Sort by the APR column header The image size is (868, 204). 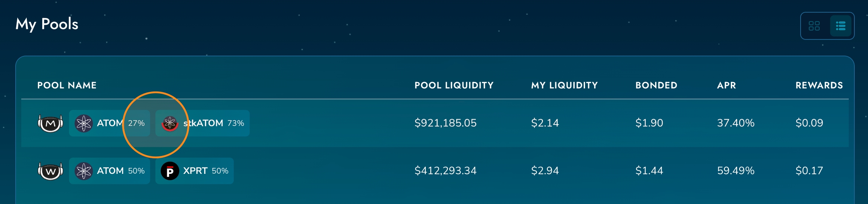[726, 85]
